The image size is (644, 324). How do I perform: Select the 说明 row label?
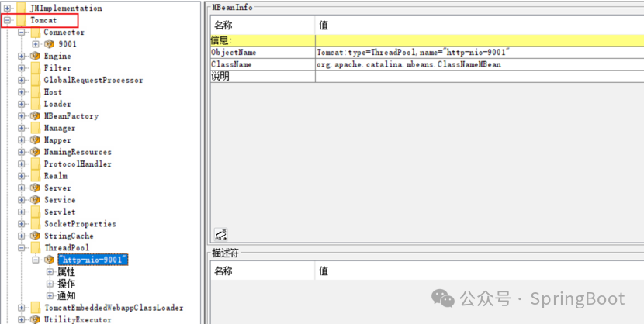220,76
